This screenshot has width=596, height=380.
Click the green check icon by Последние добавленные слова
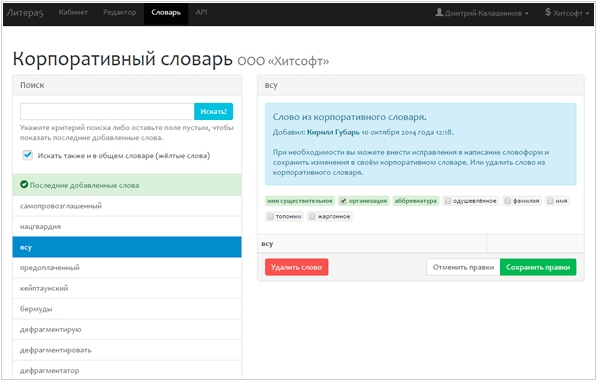24,185
